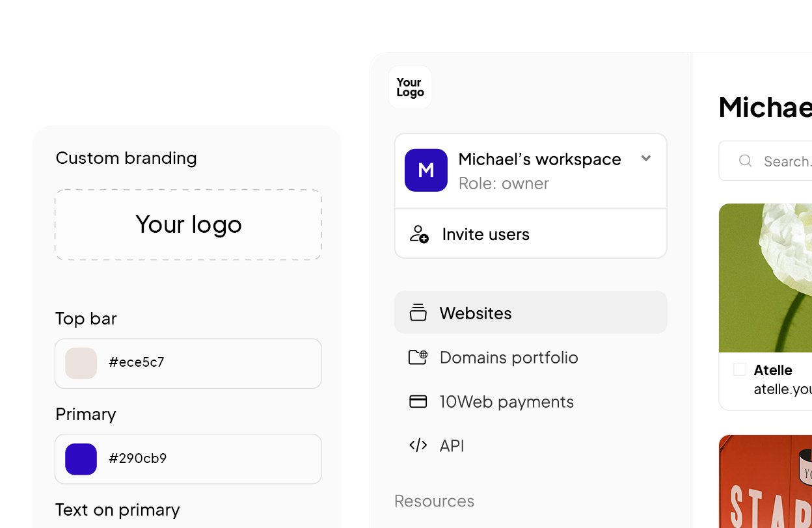Click the Your Logo icon in sidebar

coord(410,87)
